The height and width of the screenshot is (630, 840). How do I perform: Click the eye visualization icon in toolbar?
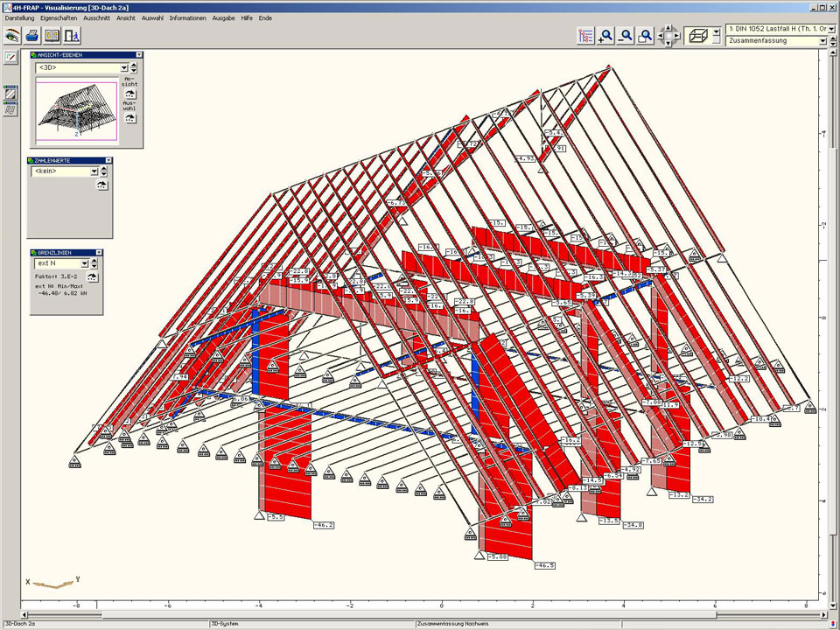(12, 36)
